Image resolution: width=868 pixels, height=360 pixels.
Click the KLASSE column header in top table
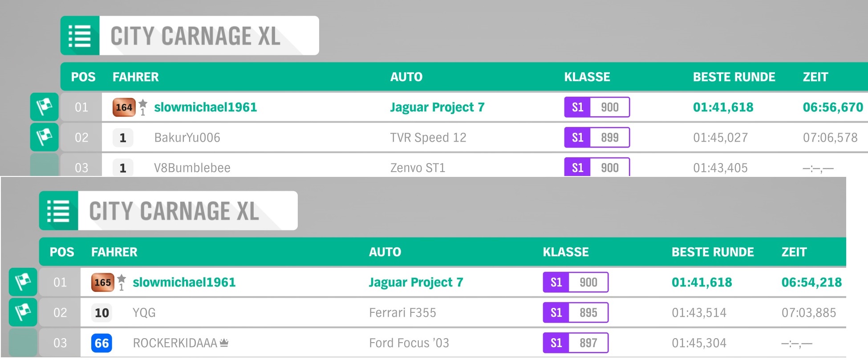[587, 77]
